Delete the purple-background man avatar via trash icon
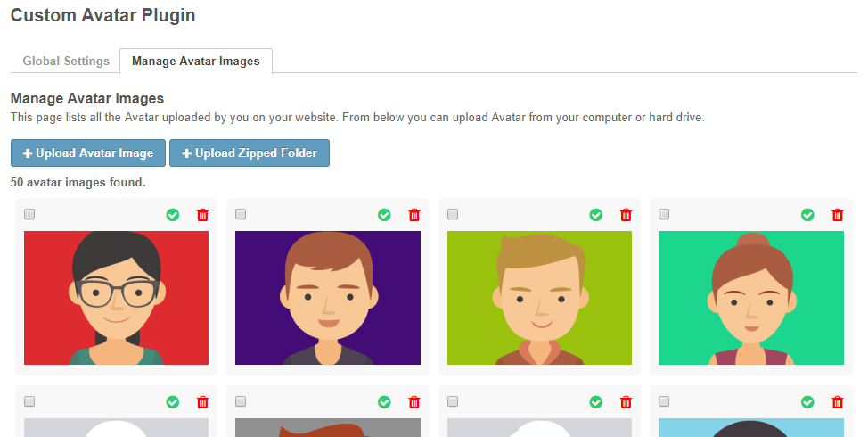 [x=414, y=215]
